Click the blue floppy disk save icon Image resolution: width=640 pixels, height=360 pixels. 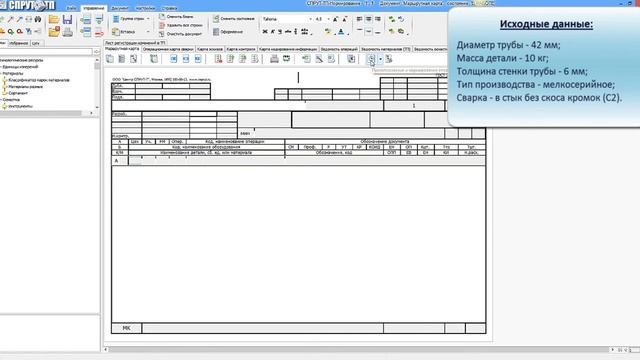(67, 19)
